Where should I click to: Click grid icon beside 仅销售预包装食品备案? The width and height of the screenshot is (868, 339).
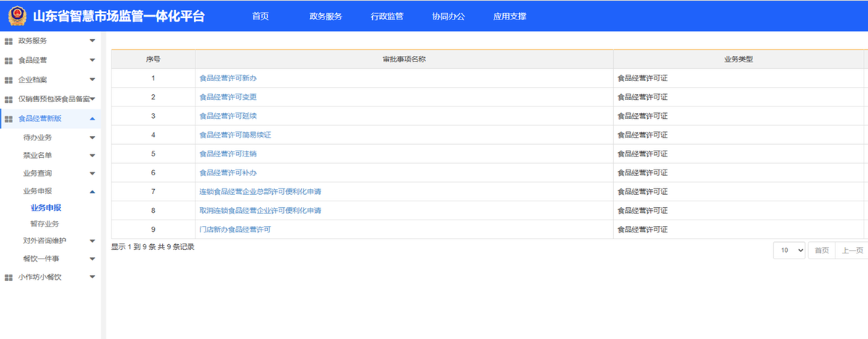pyautogui.click(x=9, y=99)
